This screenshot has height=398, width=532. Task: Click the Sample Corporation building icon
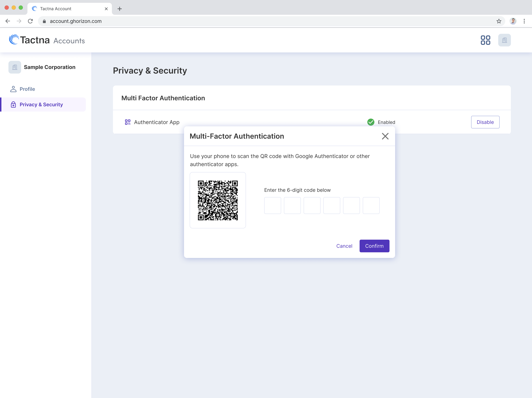click(14, 67)
